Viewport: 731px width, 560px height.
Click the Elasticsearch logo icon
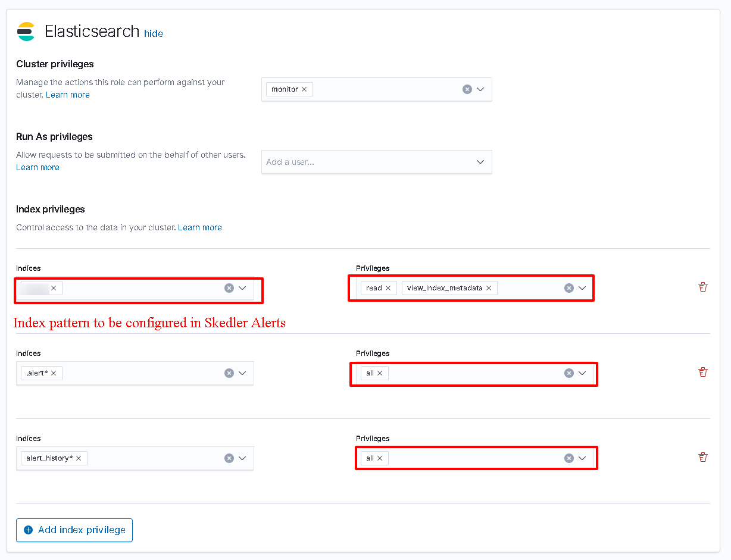coord(26,32)
